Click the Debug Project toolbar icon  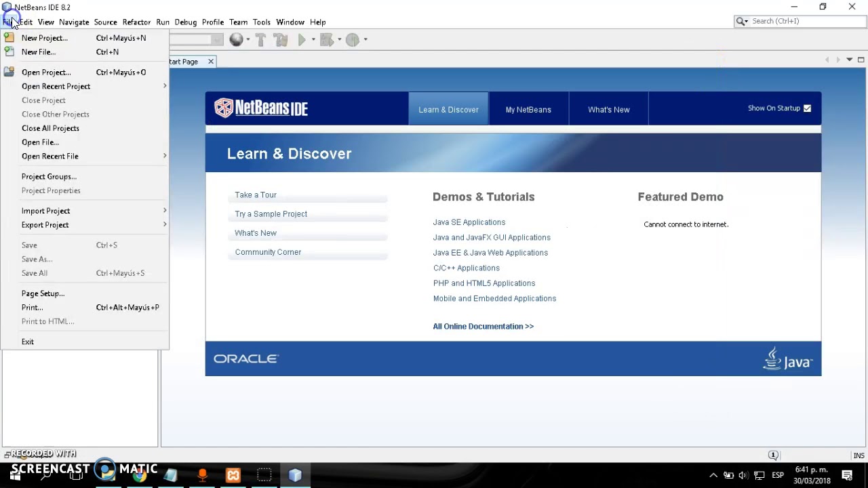click(x=326, y=40)
